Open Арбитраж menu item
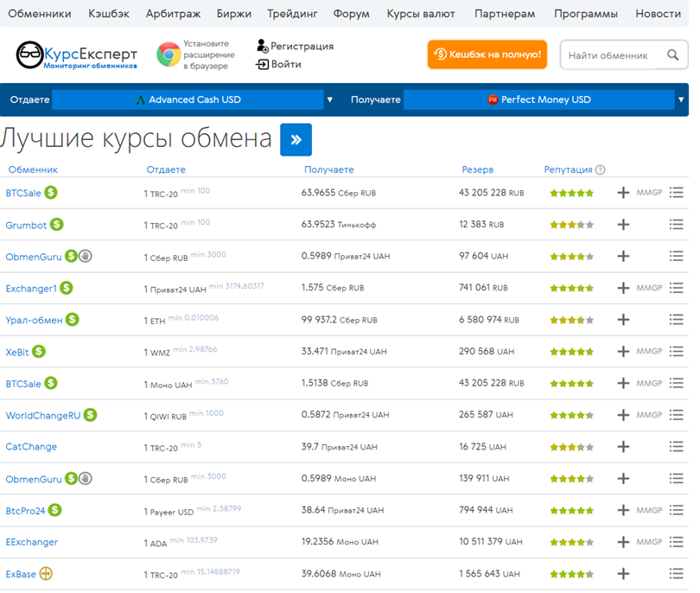This screenshot has height=593, width=700. [173, 14]
